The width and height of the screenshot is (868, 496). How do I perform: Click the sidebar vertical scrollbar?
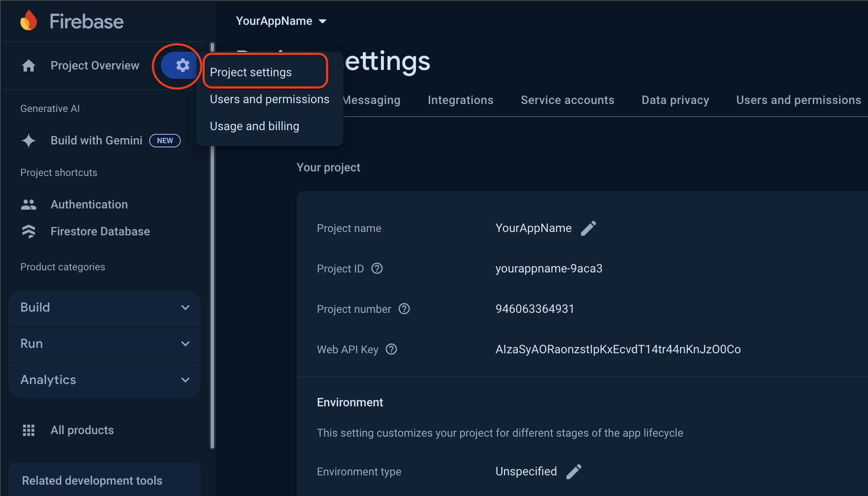(x=212, y=295)
